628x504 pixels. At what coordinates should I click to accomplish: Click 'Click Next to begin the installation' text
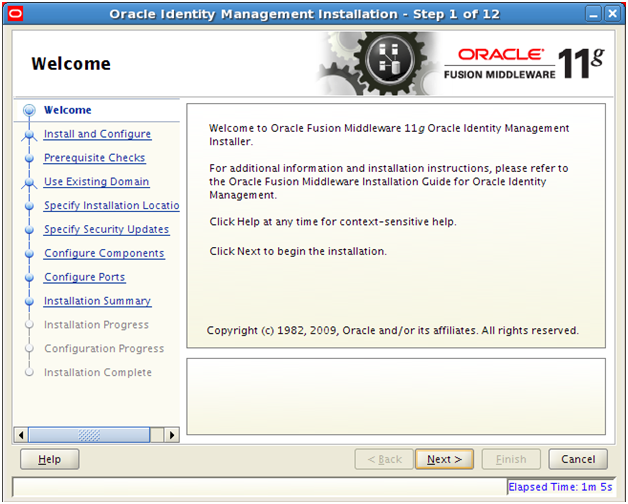click(x=298, y=251)
